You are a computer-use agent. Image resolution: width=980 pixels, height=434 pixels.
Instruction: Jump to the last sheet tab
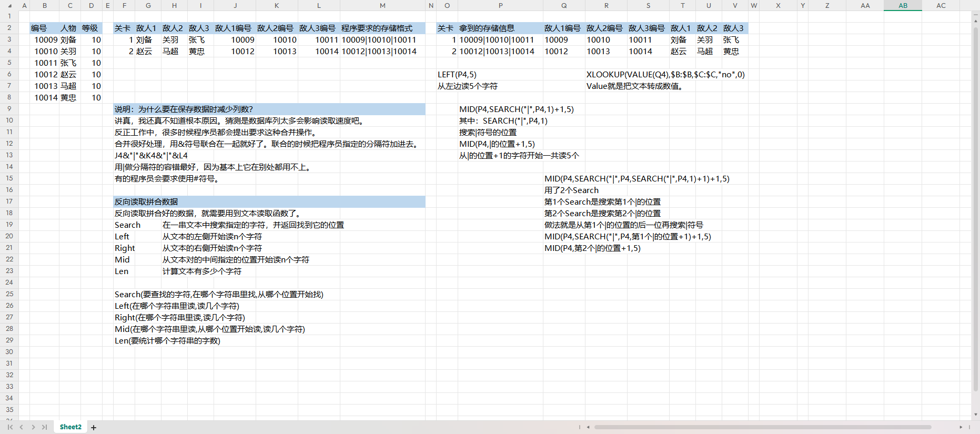coord(45,427)
